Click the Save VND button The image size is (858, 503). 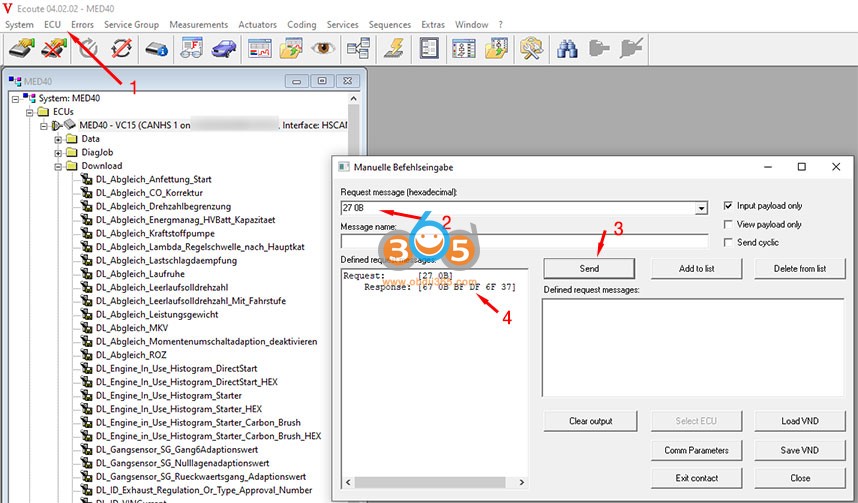(799, 450)
